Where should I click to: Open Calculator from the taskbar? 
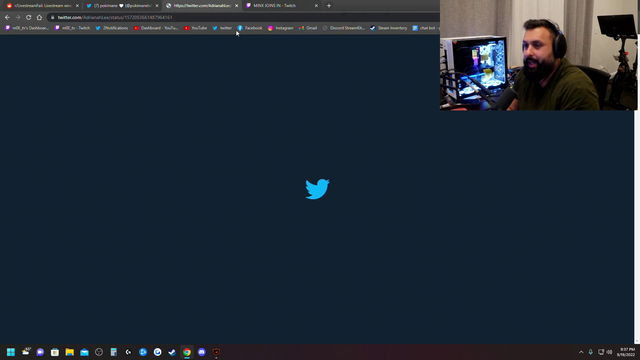click(x=113, y=352)
